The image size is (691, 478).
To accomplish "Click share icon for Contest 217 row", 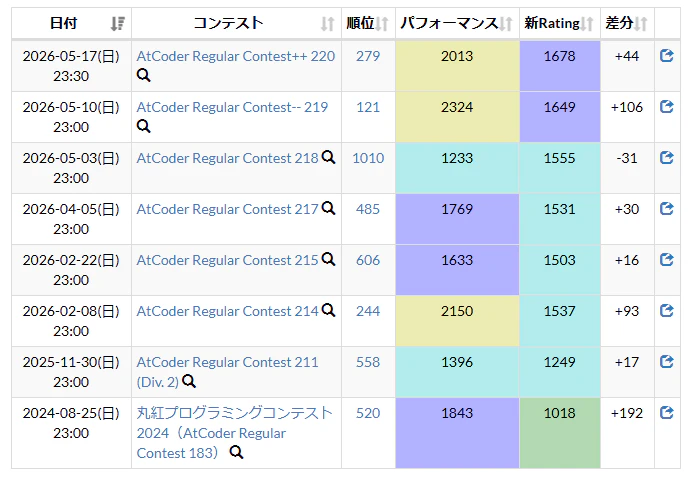I will click(666, 208).
